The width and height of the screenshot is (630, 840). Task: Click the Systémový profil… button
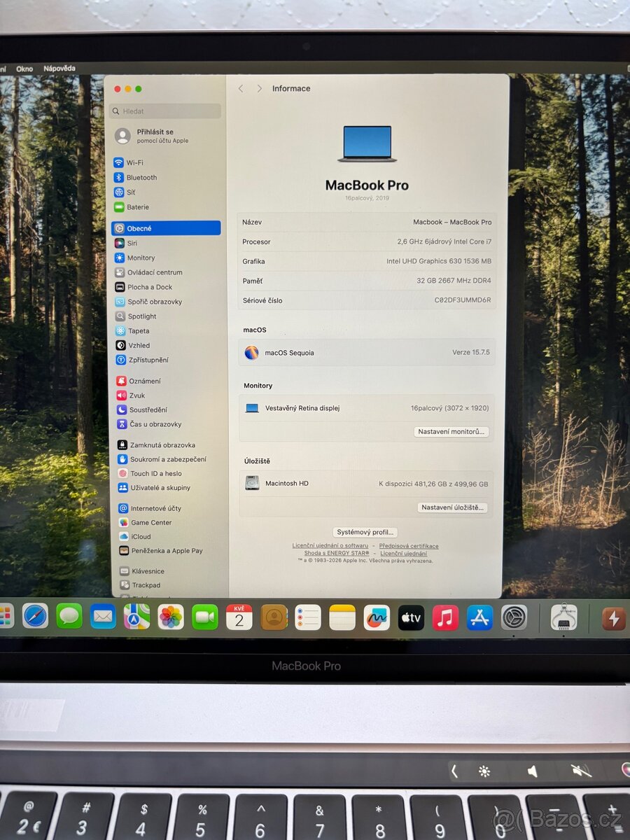(x=365, y=533)
